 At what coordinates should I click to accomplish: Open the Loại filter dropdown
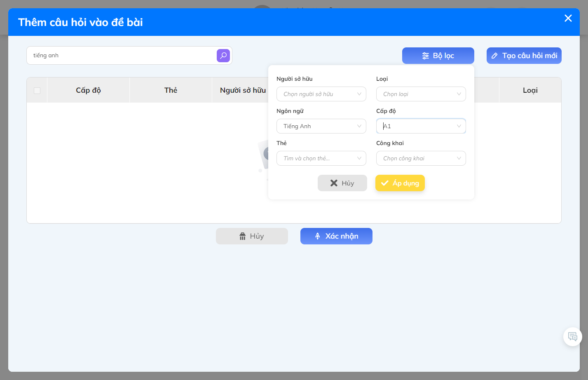tap(421, 94)
